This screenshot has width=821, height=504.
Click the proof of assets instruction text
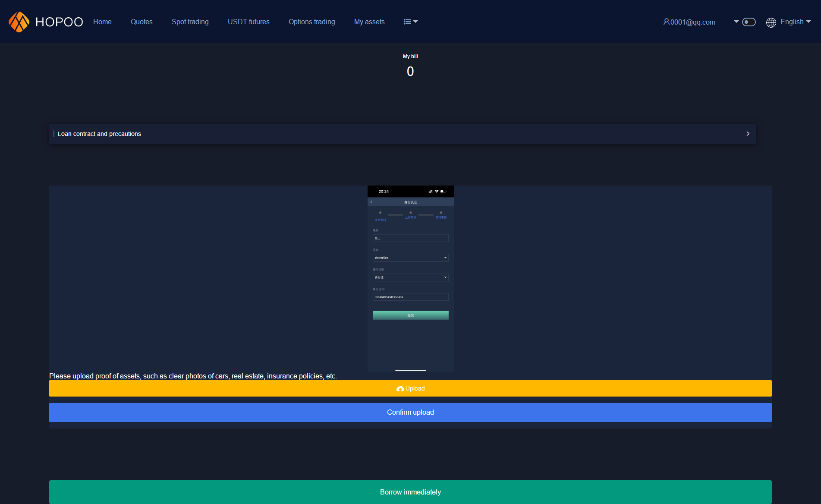pyautogui.click(x=193, y=376)
